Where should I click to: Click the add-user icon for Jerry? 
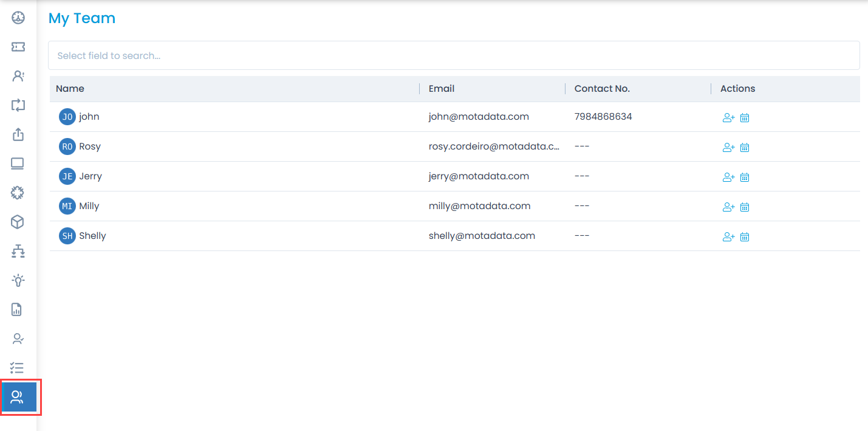[x=728, y=178]
